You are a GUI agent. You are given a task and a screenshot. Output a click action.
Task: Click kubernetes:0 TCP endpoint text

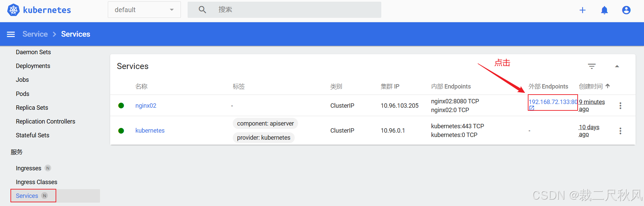pyautogui.click(x=454, y=135)
